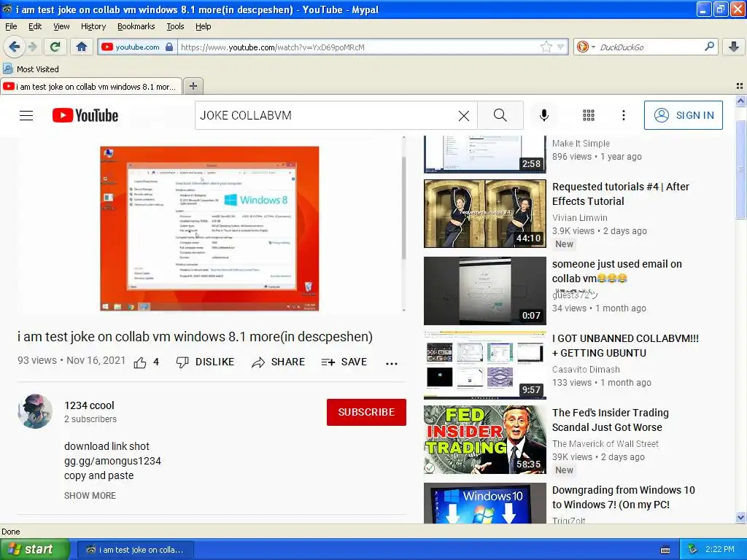Open the address bar history dropdown arrow
This screenshot has width=747, height=560.
[x=561, y=47]
